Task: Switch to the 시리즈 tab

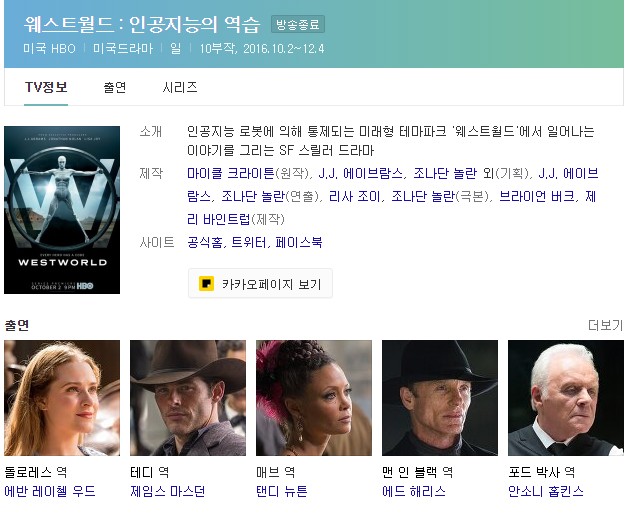Action: [180, 87]
